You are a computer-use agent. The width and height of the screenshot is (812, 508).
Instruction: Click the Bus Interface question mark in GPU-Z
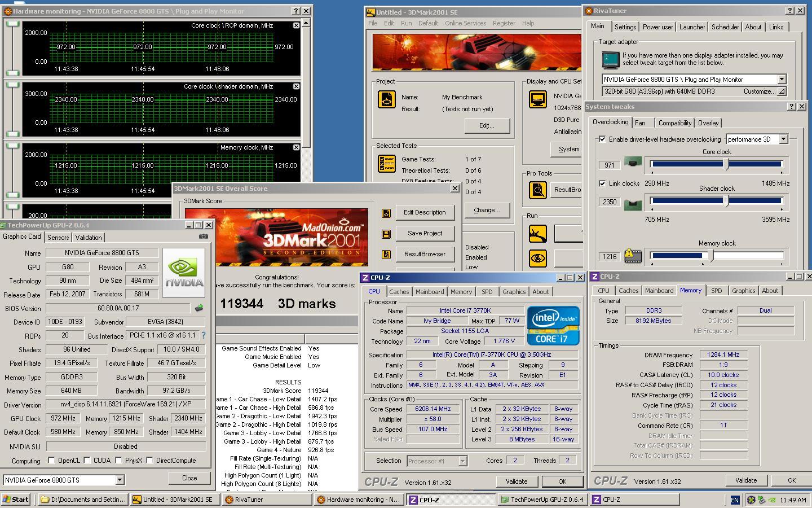[x=204, y=335]
